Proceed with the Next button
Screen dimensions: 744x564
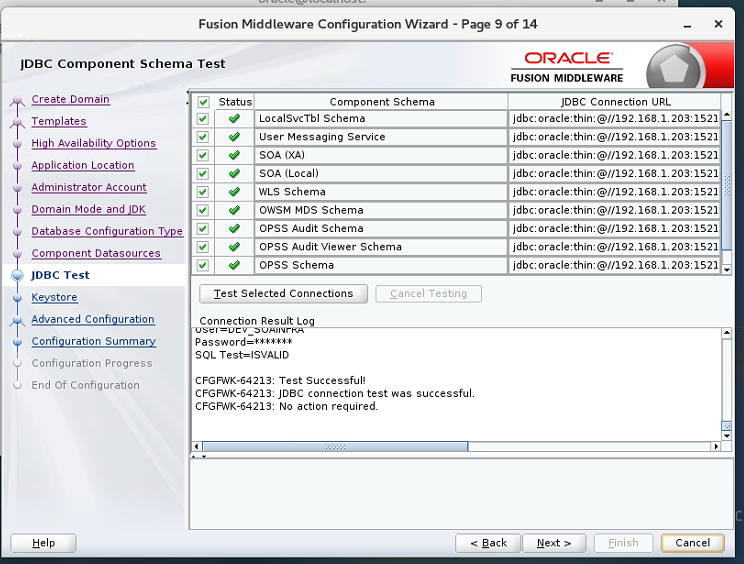tap(554, 543)
